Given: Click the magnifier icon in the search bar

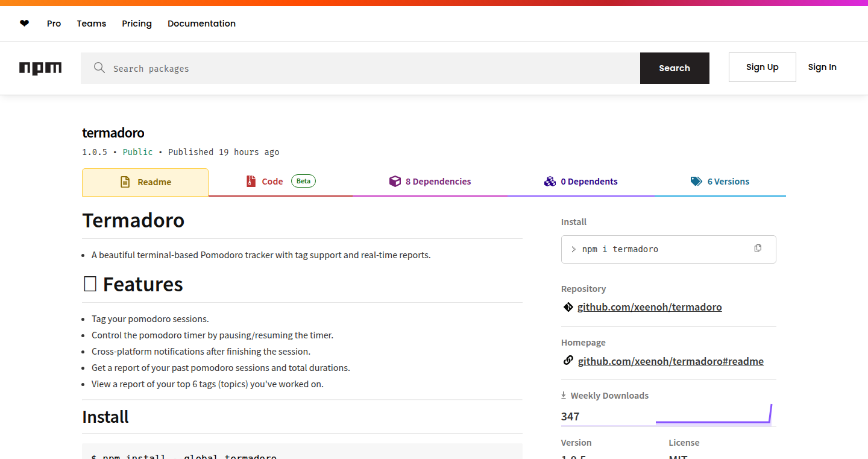Looking at the screenshot, I should pyautogui.click(x=99, y=68).
